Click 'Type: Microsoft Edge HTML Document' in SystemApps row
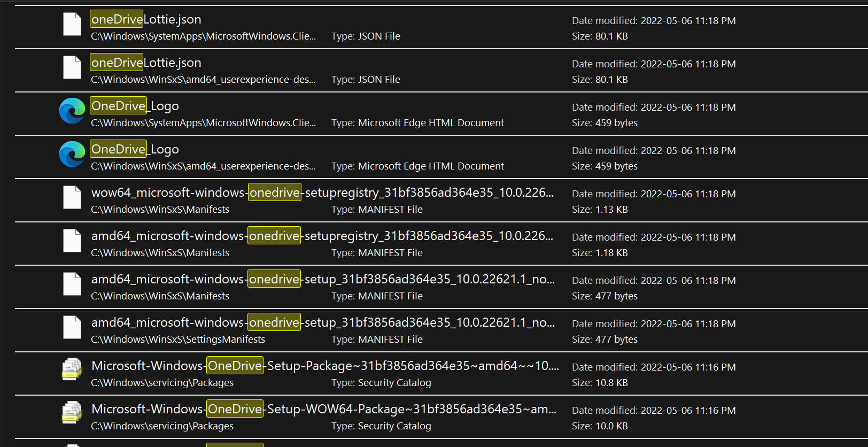The width and height of the screenshot is (868, 447). [417, 123]
